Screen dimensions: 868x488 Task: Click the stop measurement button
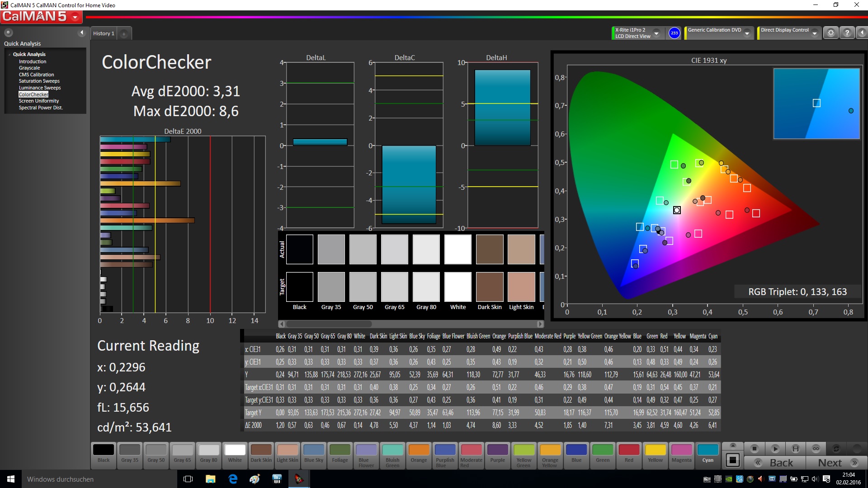[x=754, y=449]
